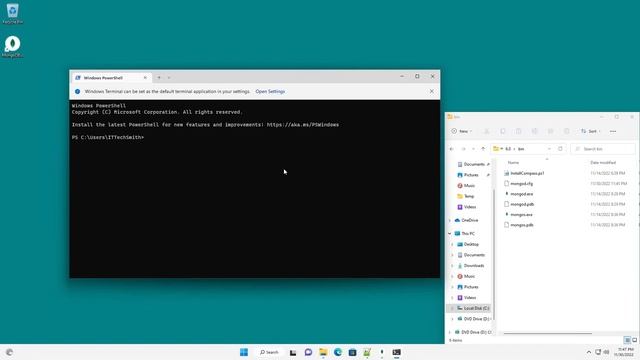Expand the Local Disk (C:) node
The height and width of the screenshot is (360, 640).
tap(452, 308)
